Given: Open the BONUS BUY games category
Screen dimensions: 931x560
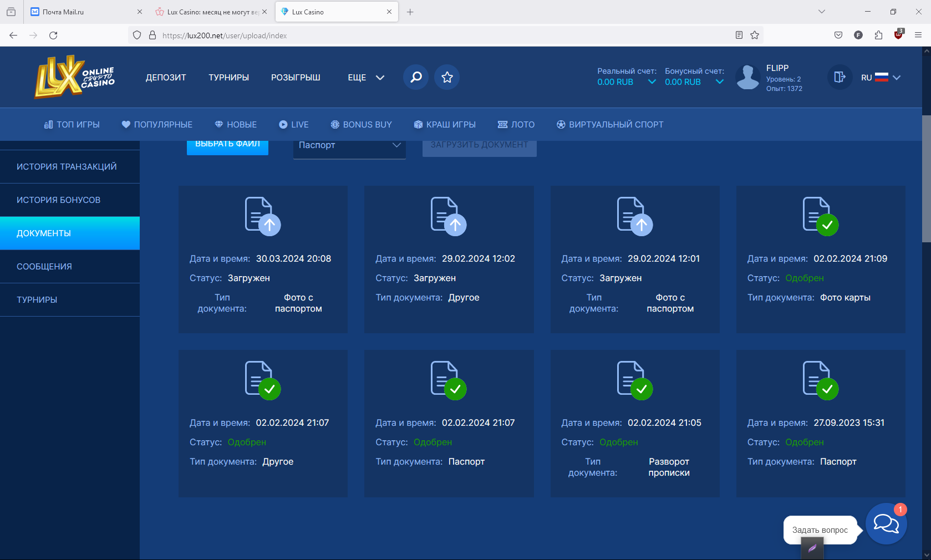Looking at the screenshot, I should [361, 125].
